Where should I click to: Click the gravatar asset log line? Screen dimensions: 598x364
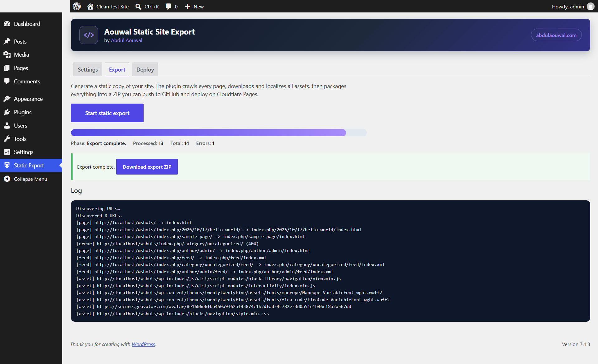click(214, 306)
